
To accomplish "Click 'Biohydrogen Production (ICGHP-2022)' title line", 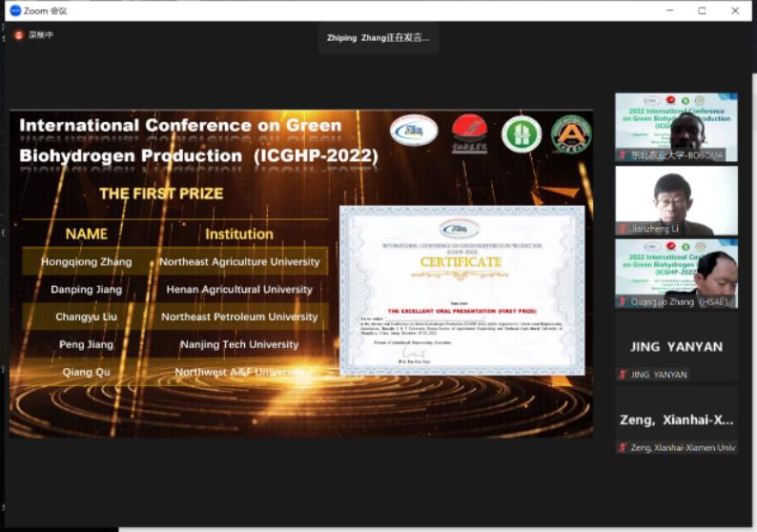I will coord(199,156).
